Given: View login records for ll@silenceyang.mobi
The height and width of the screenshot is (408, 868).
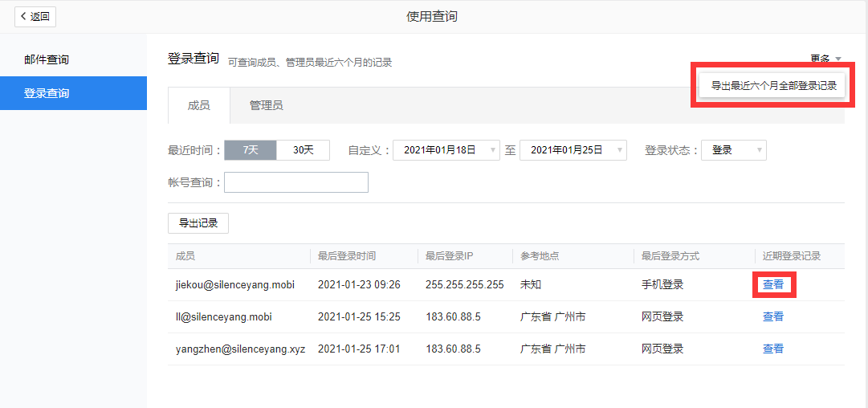Looking at the screenshot, I should [773, 316].
